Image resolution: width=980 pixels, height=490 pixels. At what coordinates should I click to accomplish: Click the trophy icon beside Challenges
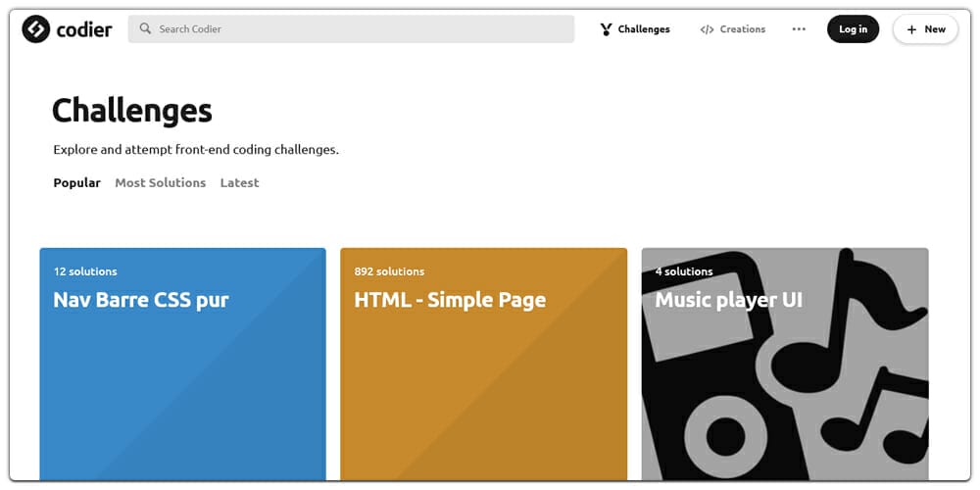(607, 29)
